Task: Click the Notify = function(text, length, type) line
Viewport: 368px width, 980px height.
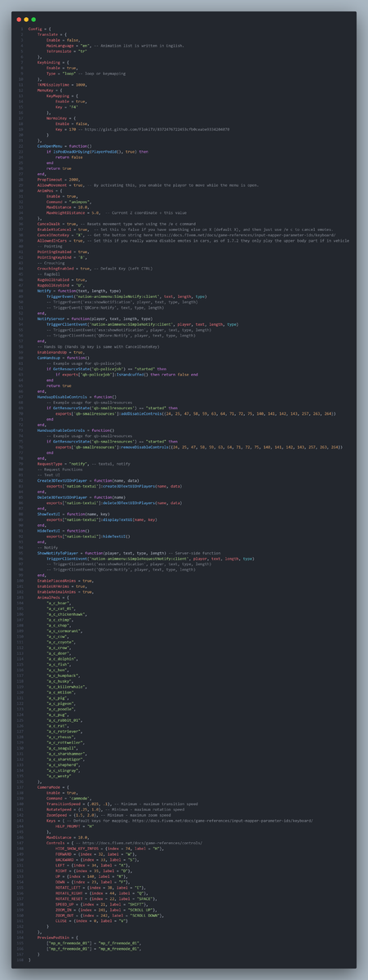Action: [79, 291]
